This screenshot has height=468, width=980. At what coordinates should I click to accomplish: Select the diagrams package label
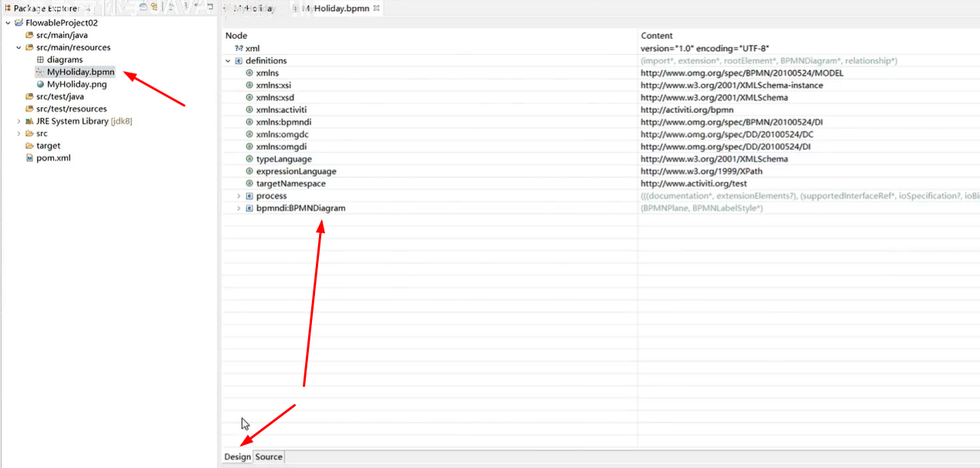[x=65, y=59]
